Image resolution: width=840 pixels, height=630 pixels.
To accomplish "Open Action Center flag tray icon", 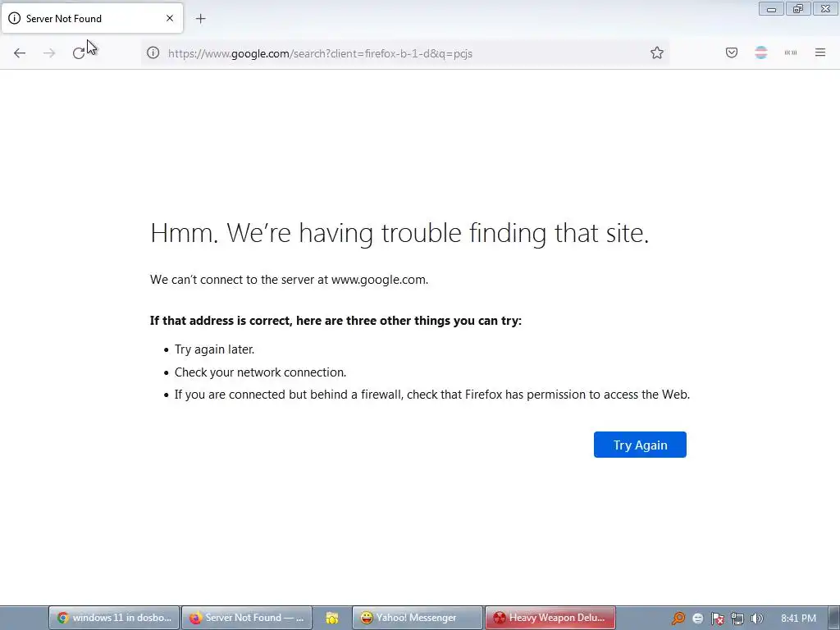I will pyautogui.click(x=717, y=619).
